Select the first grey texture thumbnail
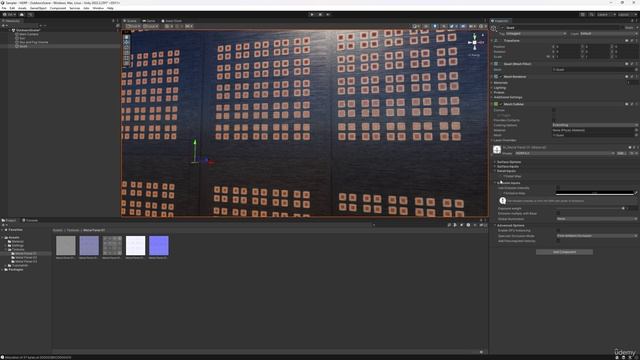 point(66,246)
